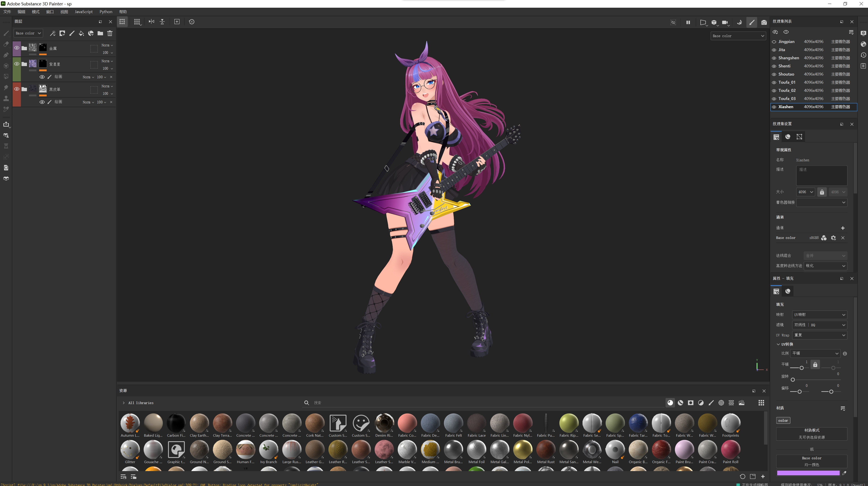Add a paint layer in Layers panel
Image resolution: width=868 pixels, height=486 pixels.
71,33
